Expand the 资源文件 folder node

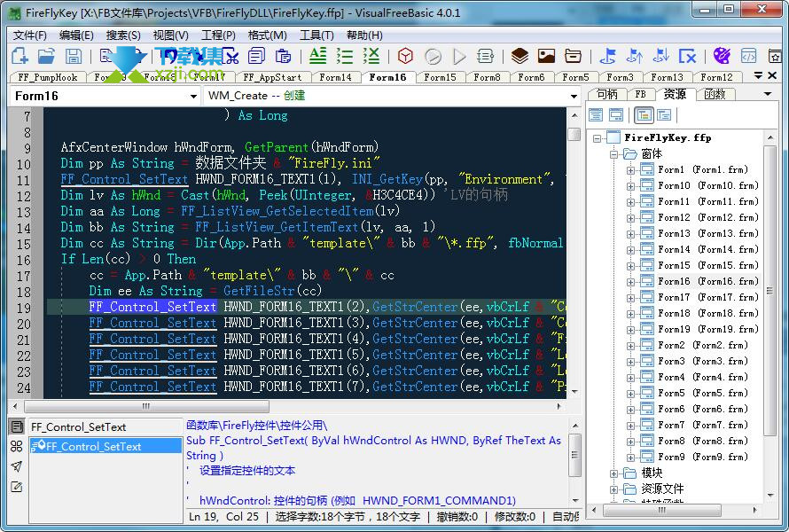click(x=613, y=489)
